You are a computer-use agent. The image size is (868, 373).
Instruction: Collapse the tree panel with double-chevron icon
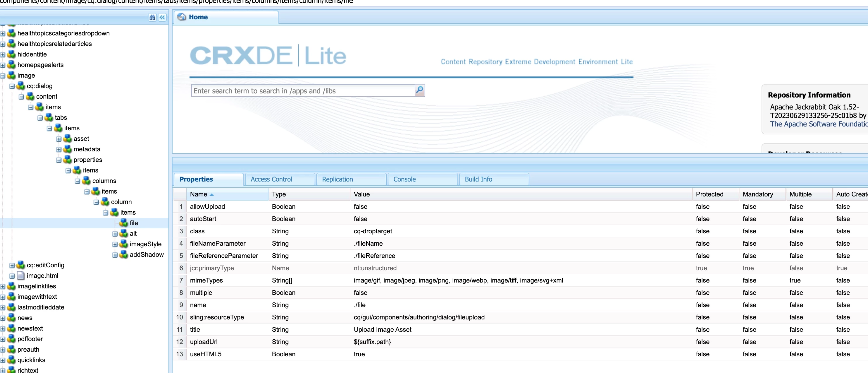[162, 17]
